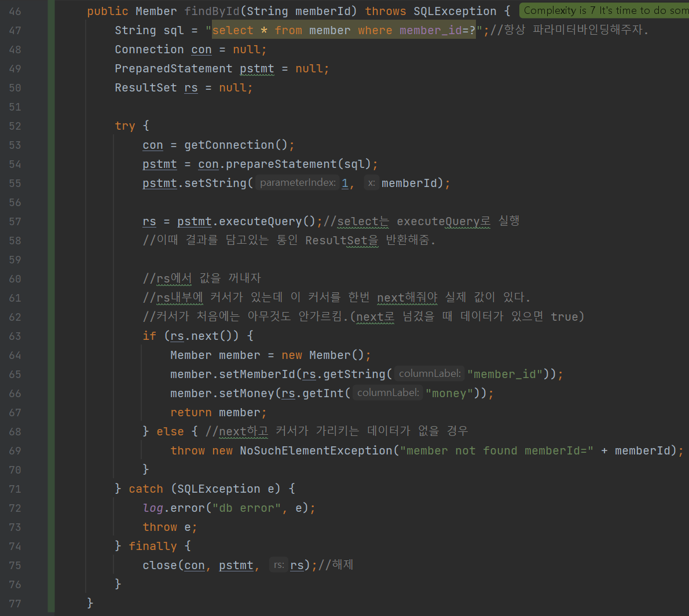Screen dimensions: 689x616
Task: Click the setMoney method call
Action: pyautogui.click(x=247, y=393)
